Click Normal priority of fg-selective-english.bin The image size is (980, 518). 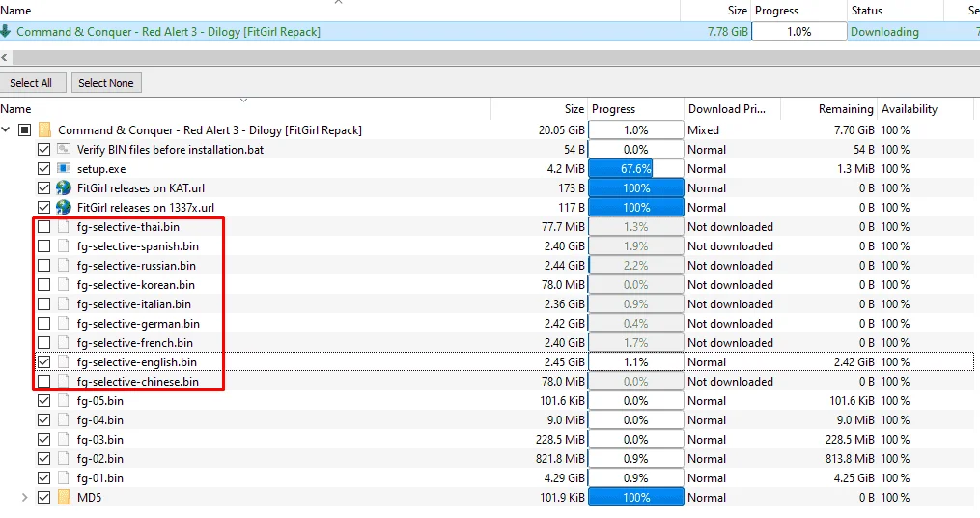click(707, 362)
